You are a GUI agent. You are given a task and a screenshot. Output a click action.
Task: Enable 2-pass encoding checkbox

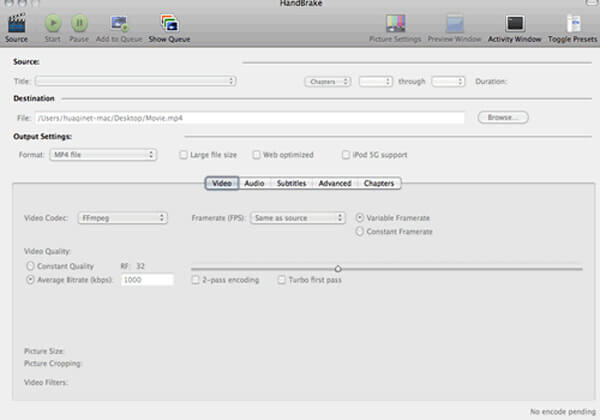coord(196,280)
